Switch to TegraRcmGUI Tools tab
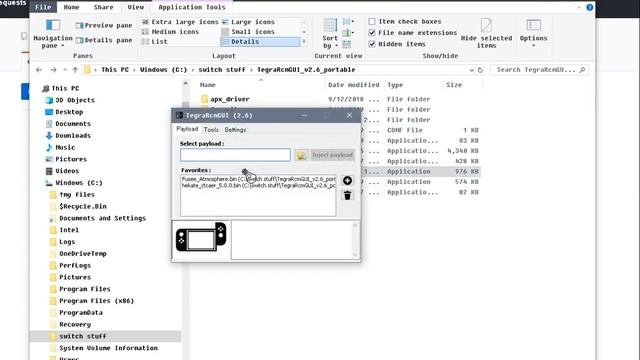 (211, 130)
